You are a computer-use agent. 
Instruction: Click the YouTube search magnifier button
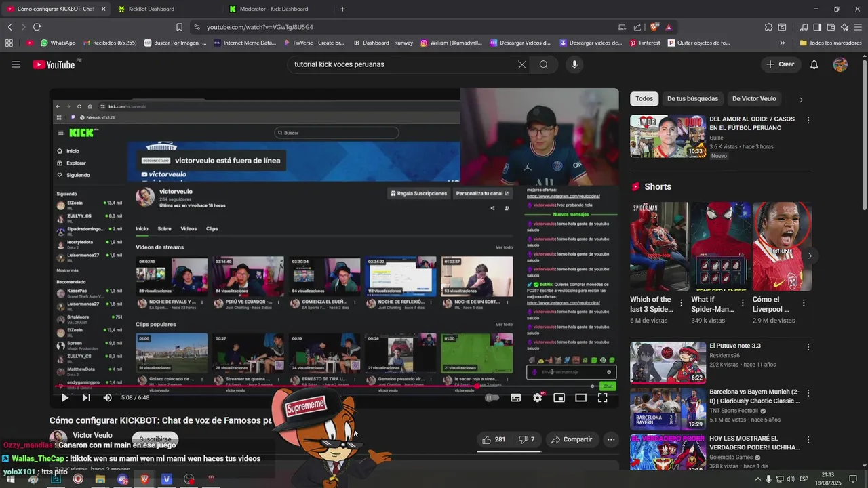coord(544,64)
